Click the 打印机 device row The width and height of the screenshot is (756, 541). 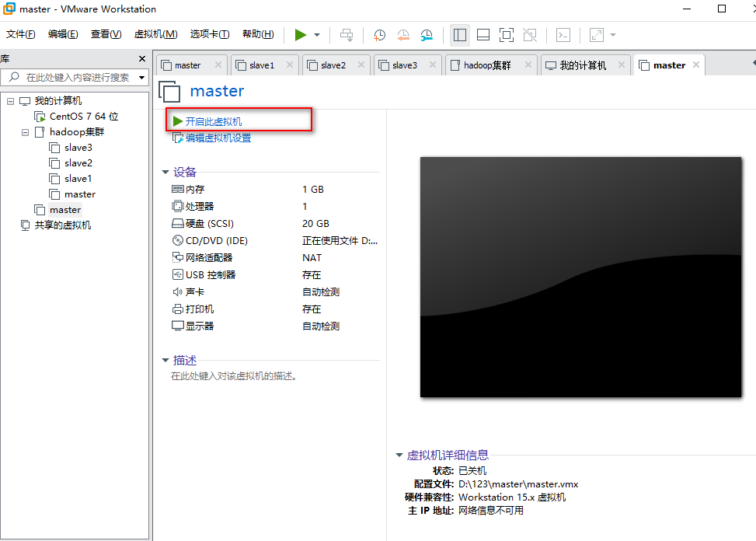tap(275, 309)
